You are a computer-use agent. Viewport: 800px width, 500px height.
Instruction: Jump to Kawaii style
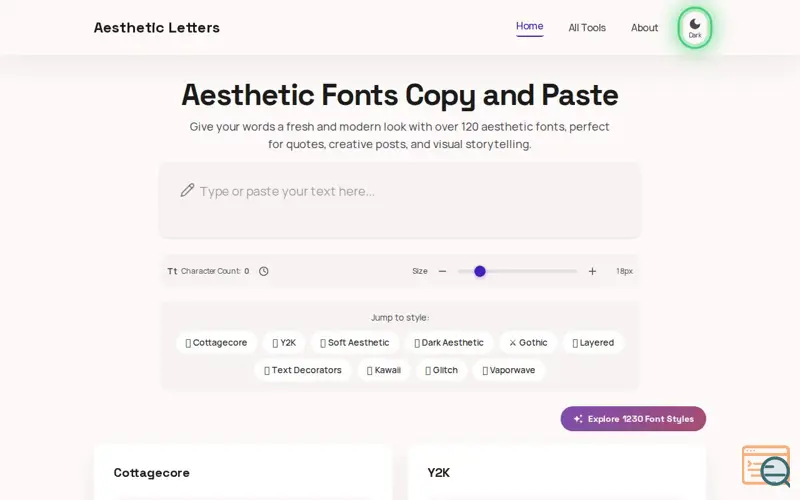(x=384, y=370)
